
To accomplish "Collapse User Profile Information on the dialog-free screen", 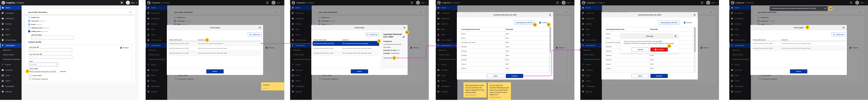I will point(130,12).
